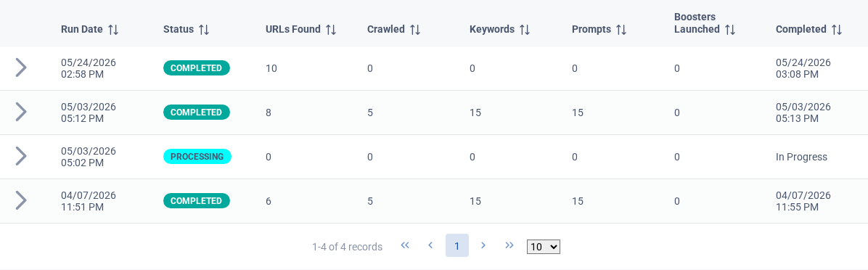This screenshot has height=270, width=868.
Task: Click the Run Date column header
Action: (x=82, y=30)
